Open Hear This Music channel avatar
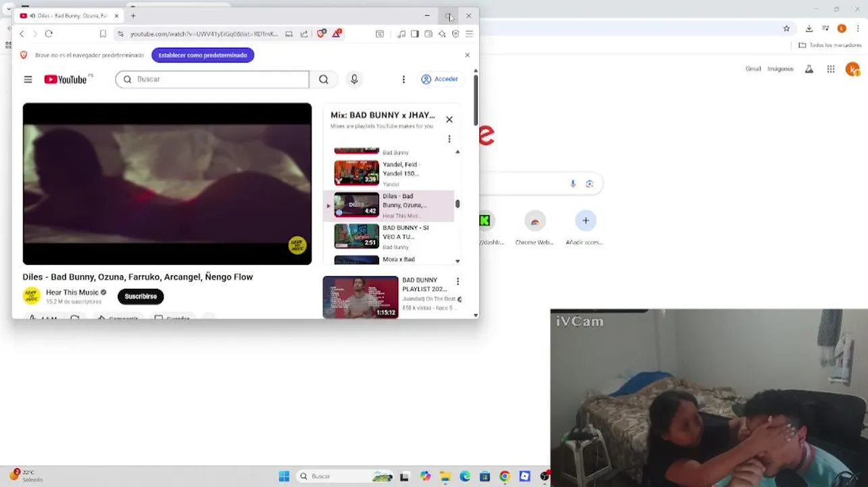868x487 pixels. (x=31, y=296)
